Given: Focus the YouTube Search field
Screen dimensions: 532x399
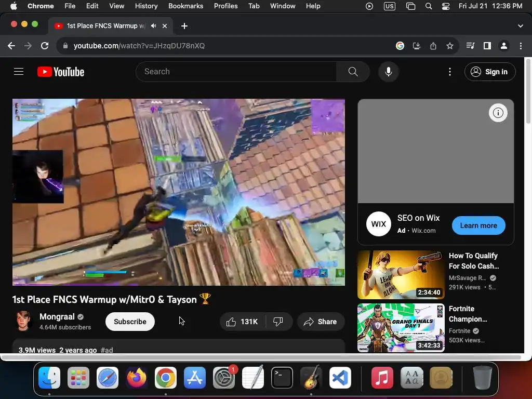Looking at the screenshot, I should [236, 72].
